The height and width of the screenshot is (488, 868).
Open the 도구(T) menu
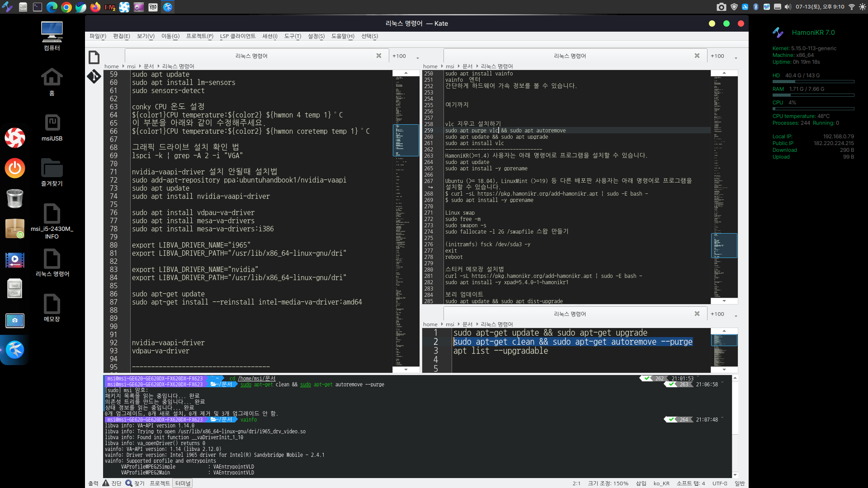click(292, 36)
